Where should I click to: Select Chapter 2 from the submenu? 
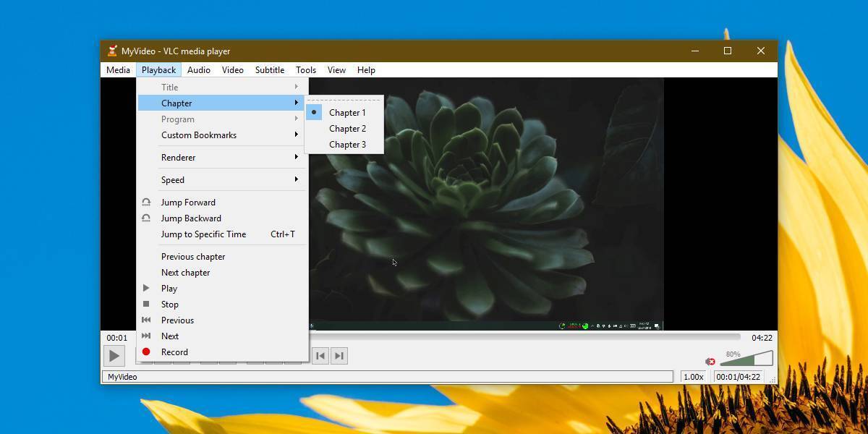point(347,128)
